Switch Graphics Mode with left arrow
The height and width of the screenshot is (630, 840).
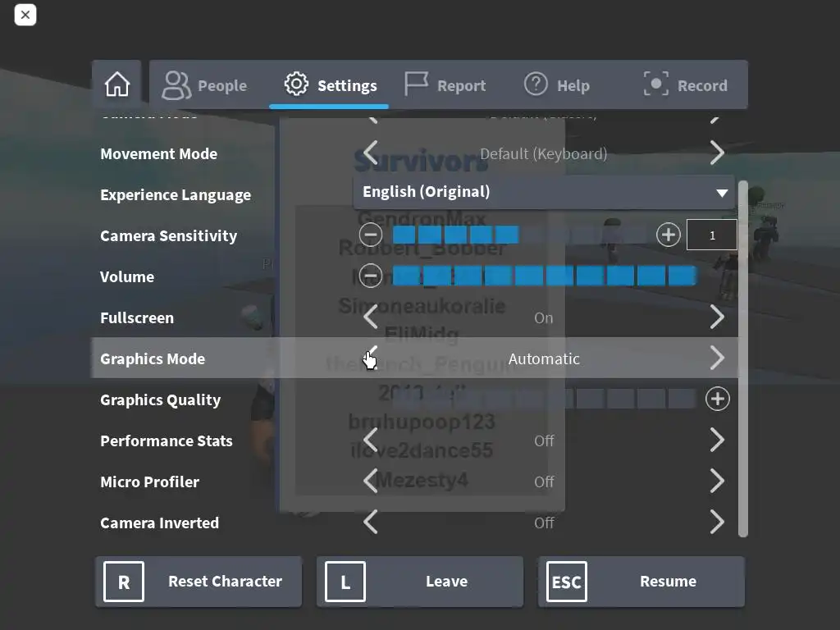(x=371, y=358)
